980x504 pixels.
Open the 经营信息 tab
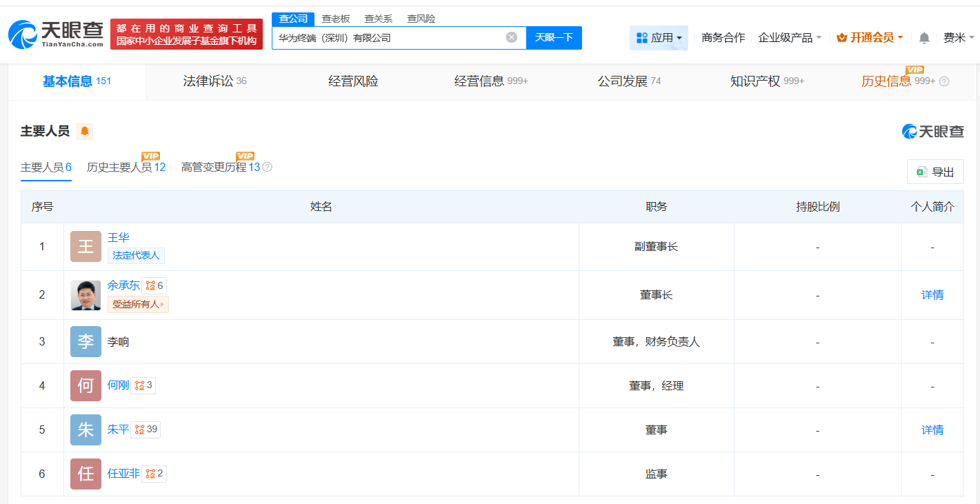[491, 81]
